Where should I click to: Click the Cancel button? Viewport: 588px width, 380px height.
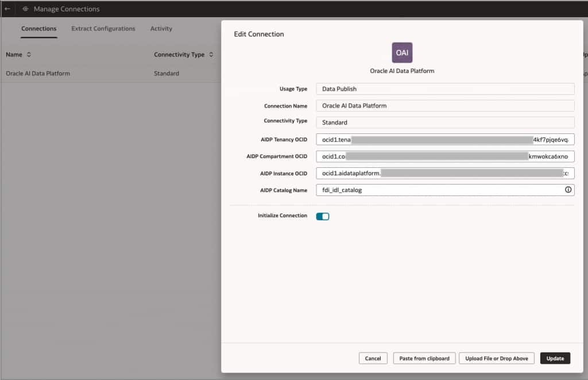pos(373,358)
